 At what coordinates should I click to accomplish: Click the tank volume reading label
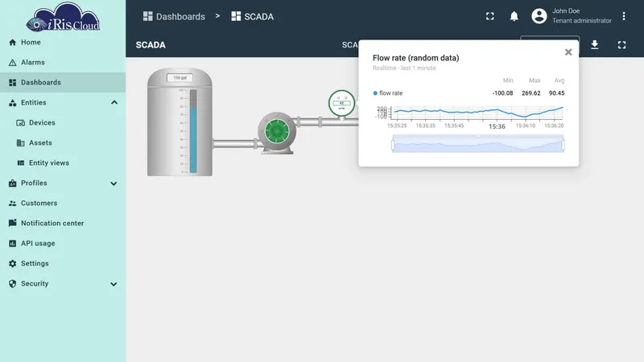[180, 77]
